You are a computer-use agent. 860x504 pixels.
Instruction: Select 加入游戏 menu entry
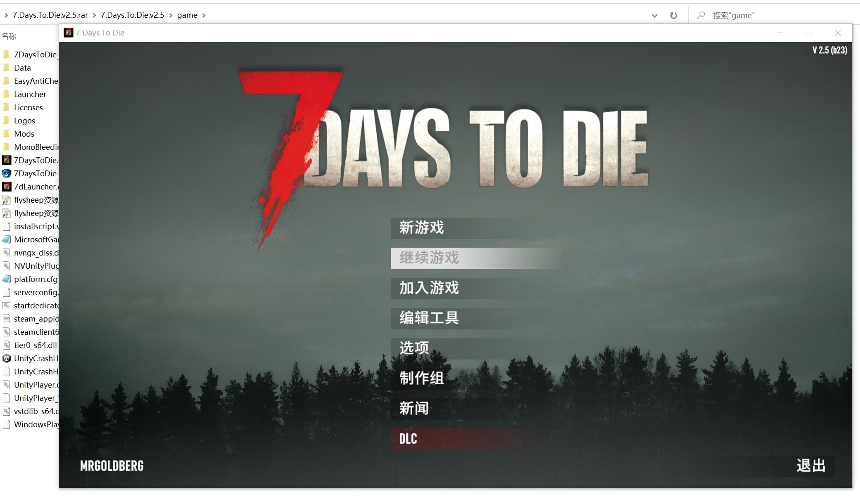tap(429, 288)
